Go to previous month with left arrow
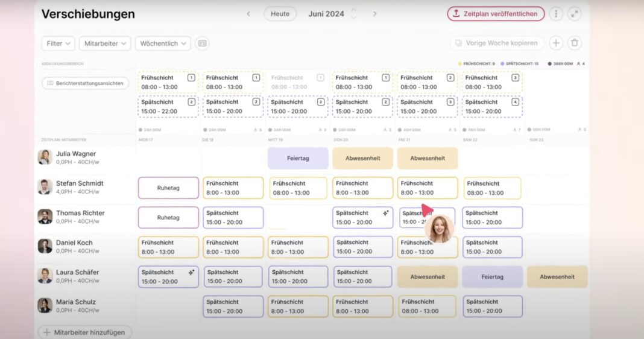644x339 pixels. coord(248,14)
